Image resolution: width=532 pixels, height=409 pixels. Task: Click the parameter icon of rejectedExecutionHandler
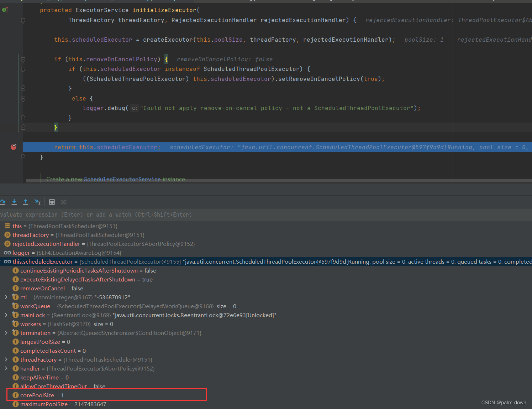[7, 244]
